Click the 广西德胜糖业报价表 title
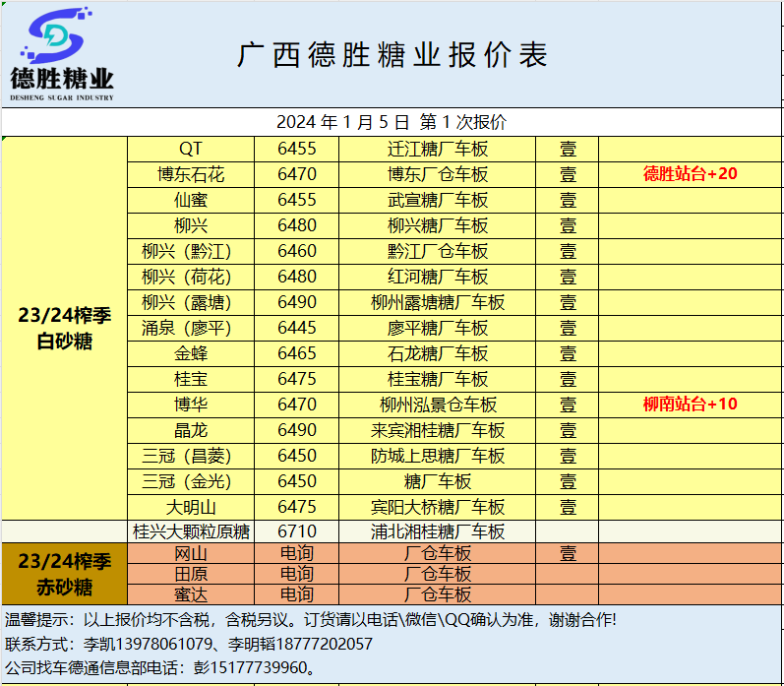 pos(392,55)
